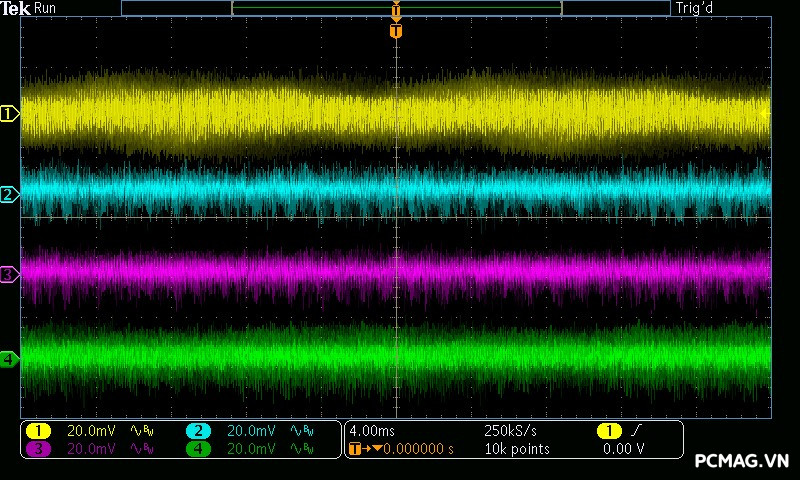Select the yellow channel 1 badge in readout

[37, 430]
